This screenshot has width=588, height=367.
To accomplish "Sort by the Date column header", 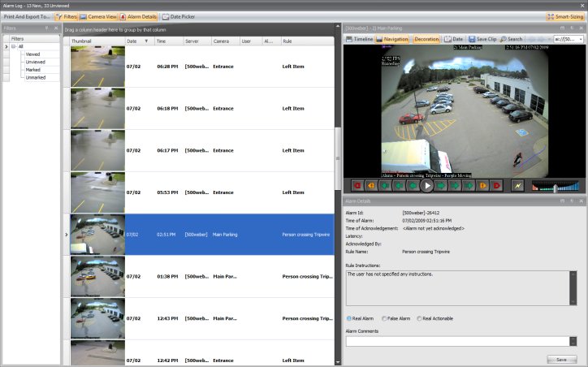I will pos(140,41).
